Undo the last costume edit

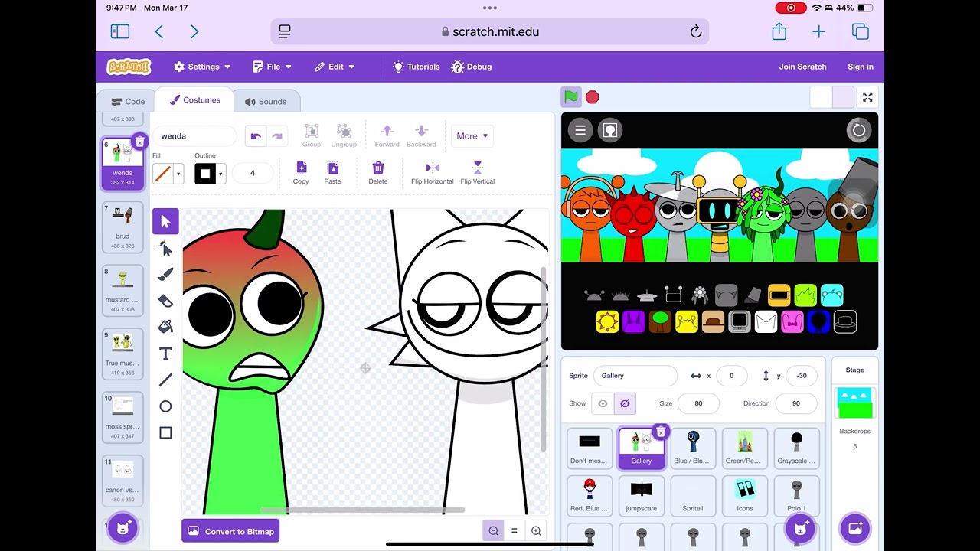pos(256,136)
